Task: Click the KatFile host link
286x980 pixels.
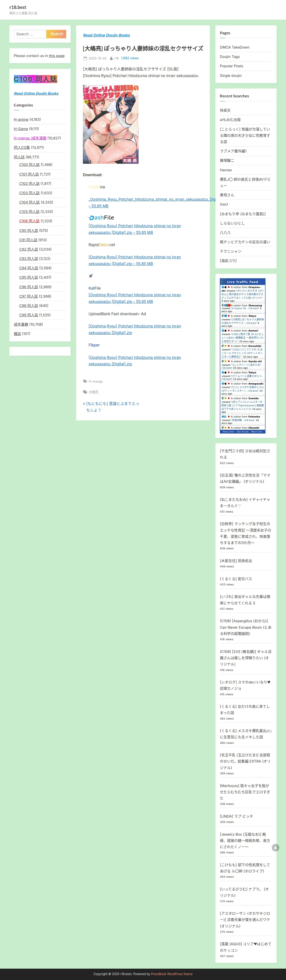Action: (x=95, y=288)
